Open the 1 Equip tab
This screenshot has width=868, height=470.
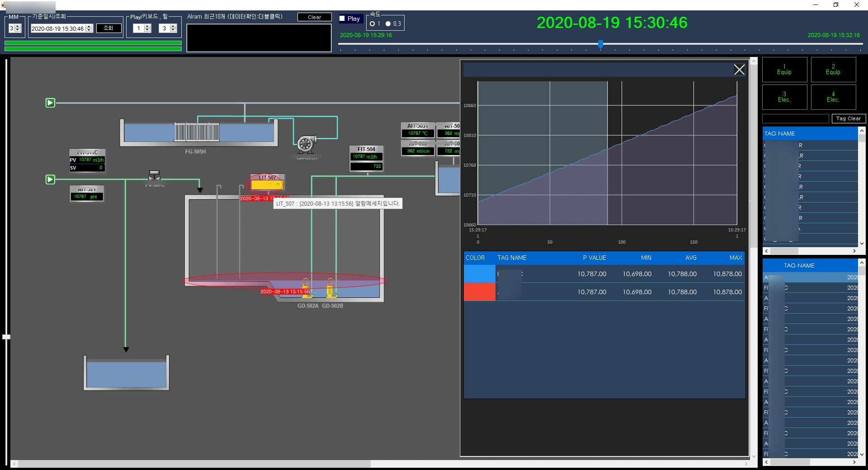click(x=784, y=70)
